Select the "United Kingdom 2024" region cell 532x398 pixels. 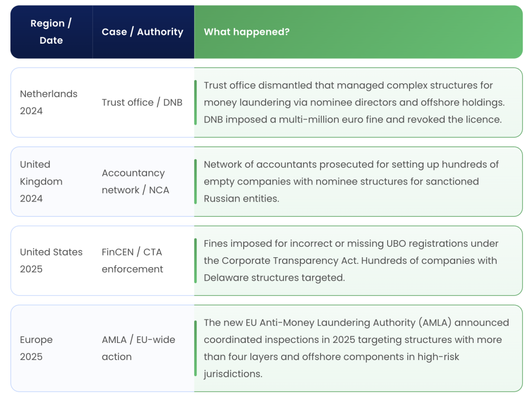tap(41, 181)
